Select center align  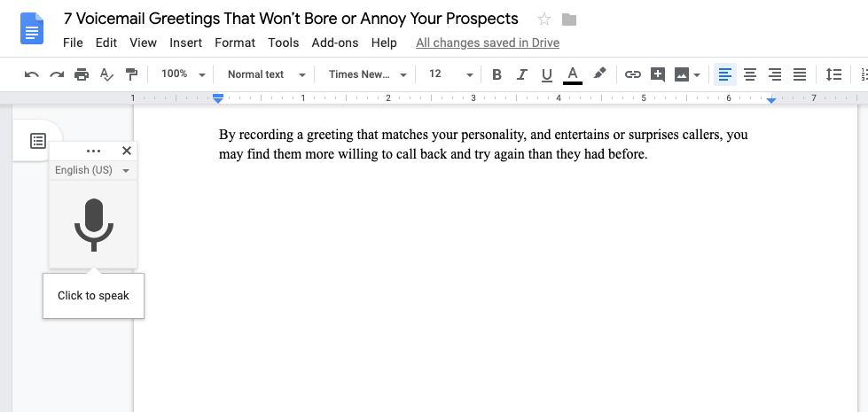pos(749,74)
